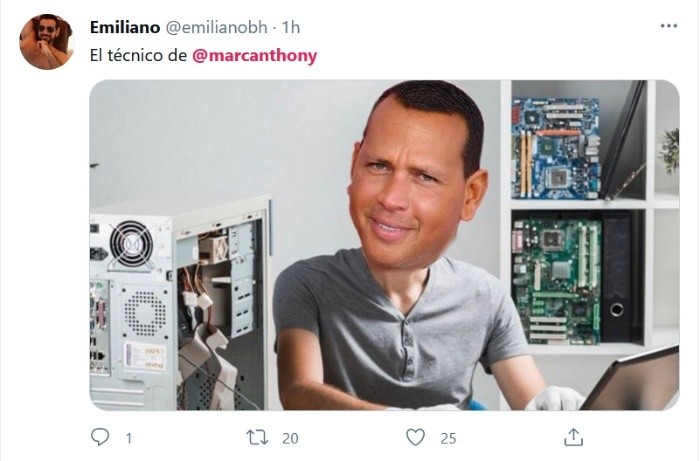This screenshot has width=700, height=461.
Task: Open Emiliano's profile avatar picture
Action: 46,42
